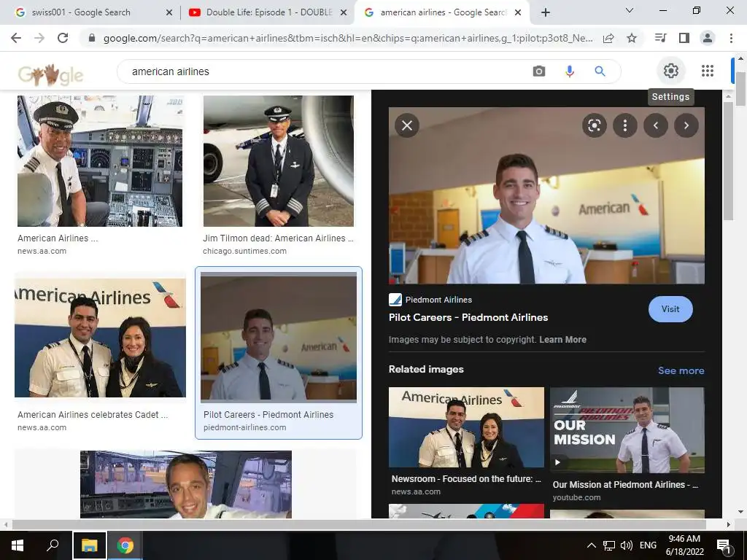Click the blue magnifier search button
747x560 pixels.
coord(600,71)
